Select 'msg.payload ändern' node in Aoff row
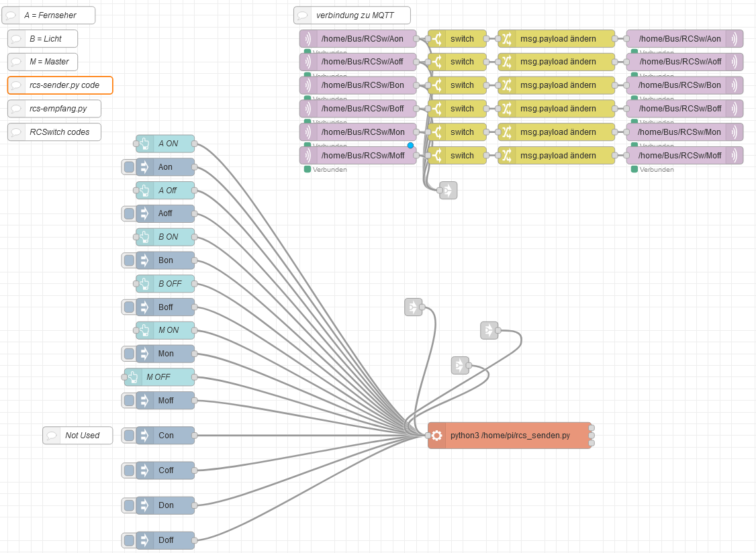 (x=557, y=62)
